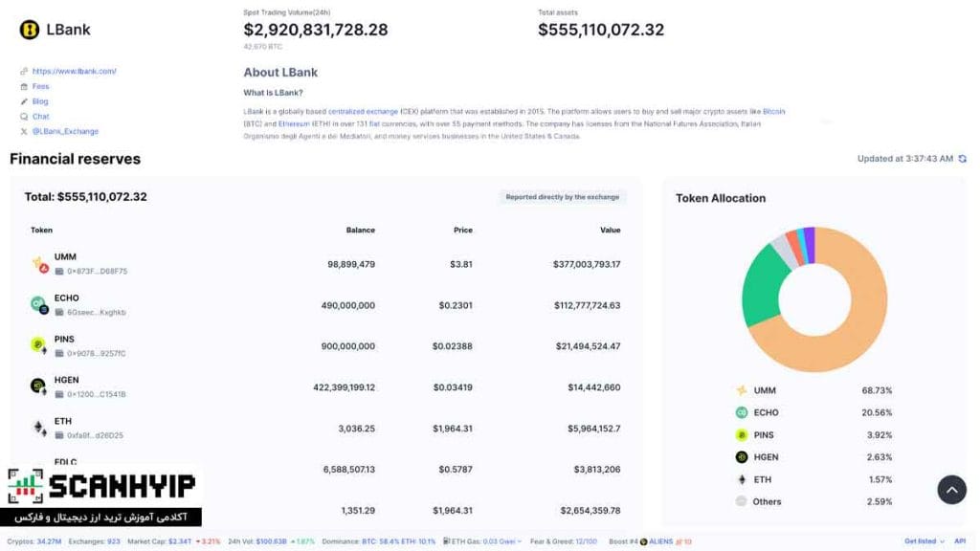Viewport: 980px width, 551px height.
Task: Click the ECHO token icon in reserves table
Action: [39, 305]
